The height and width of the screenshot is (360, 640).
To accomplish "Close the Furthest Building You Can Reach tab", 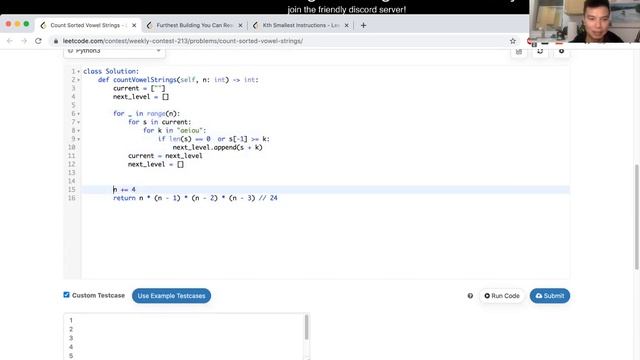I will point(240,25).
